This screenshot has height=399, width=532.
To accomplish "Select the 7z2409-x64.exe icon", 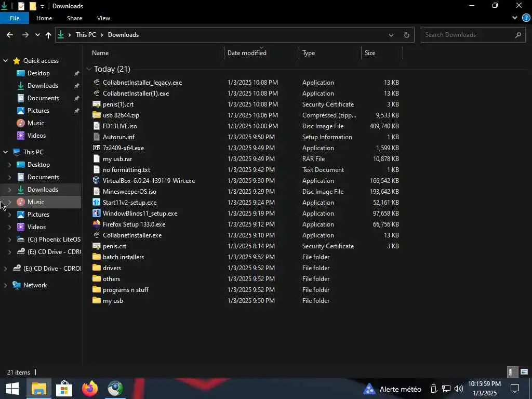I will coord(96,148).
